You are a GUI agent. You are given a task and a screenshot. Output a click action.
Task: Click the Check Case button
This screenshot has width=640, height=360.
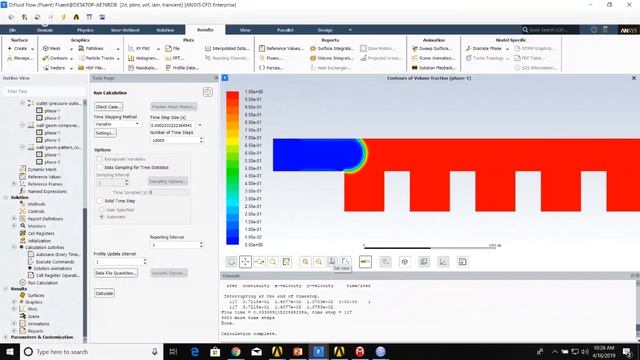108,107
